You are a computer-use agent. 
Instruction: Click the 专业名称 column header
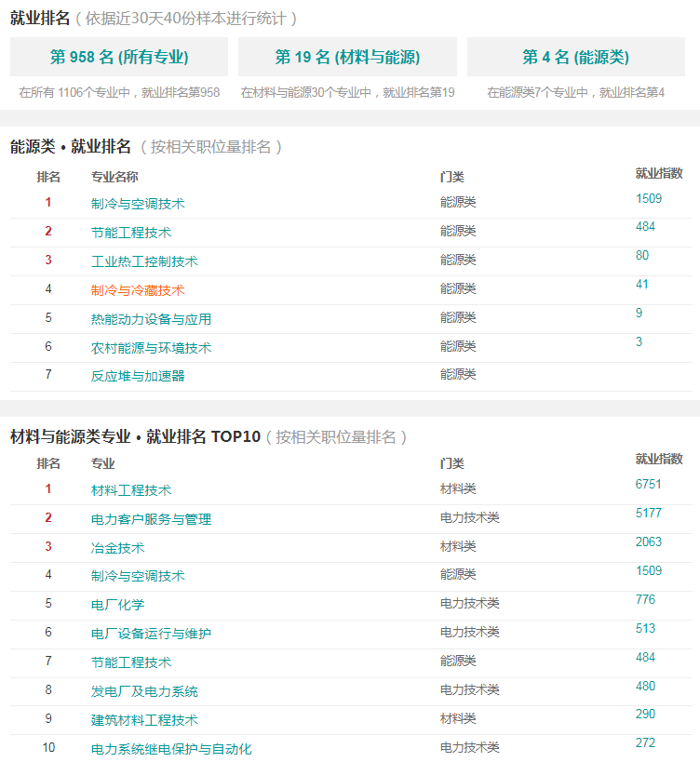pyautogui.click(x=114, y=177)
